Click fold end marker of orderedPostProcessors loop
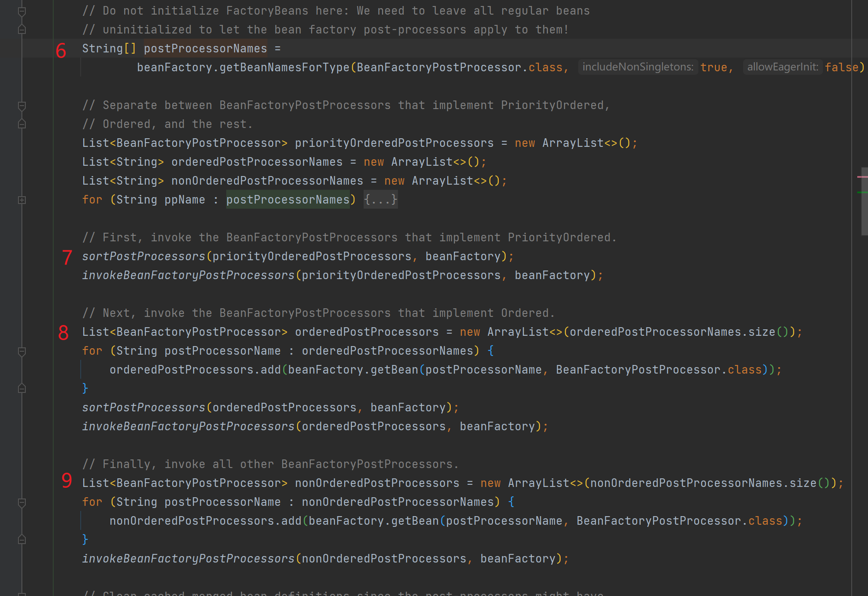The image size is (868, 596). (22, 389)
